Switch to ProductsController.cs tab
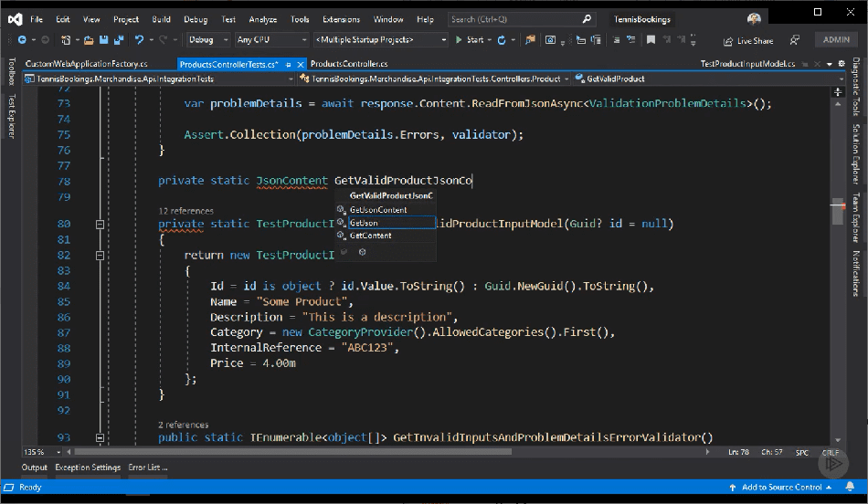Screen dimensions: 868x504 point(349,64)
